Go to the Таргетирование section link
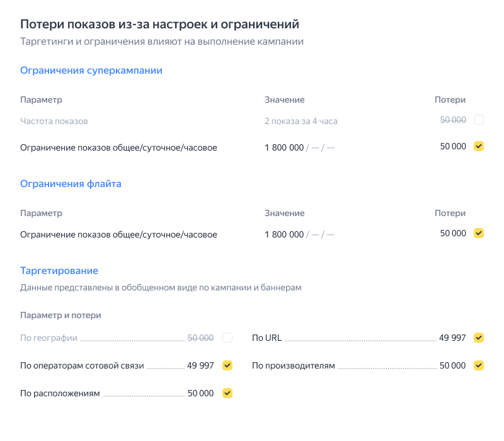This screenshot has height=441, width=504. [59, 270]
